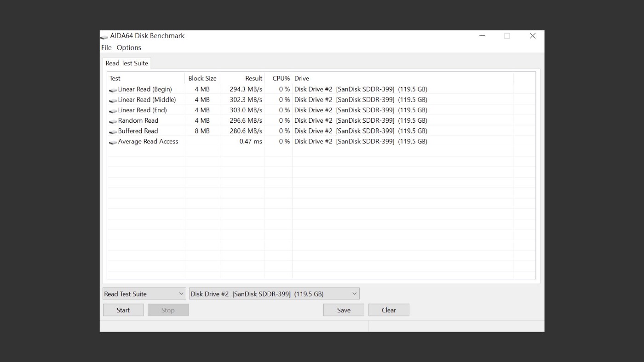Click the AIDA64 icon in the title bar

(x=105, y=35)
